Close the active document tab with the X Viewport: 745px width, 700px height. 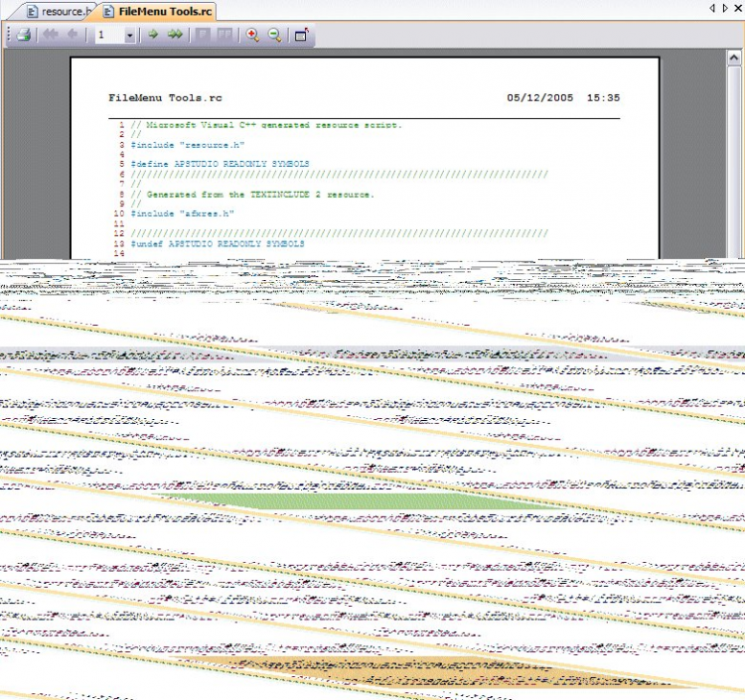tap(739, 8)
